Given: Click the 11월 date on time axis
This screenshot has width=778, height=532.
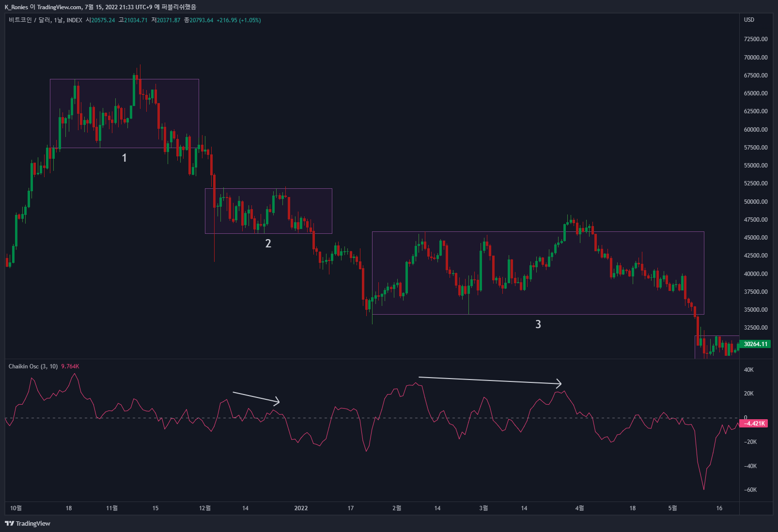Looking at the screenshot, I should pos(112,508).
